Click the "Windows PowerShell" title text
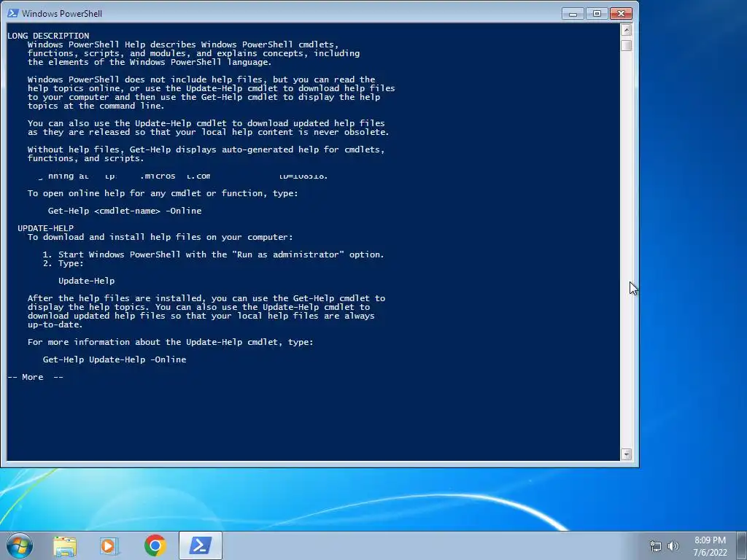 (62, 14)
